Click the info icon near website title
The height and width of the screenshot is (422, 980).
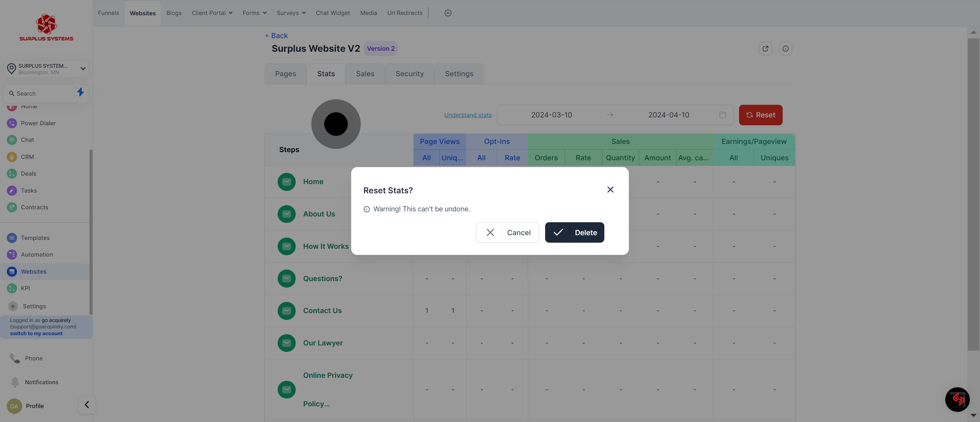(785, 48)
